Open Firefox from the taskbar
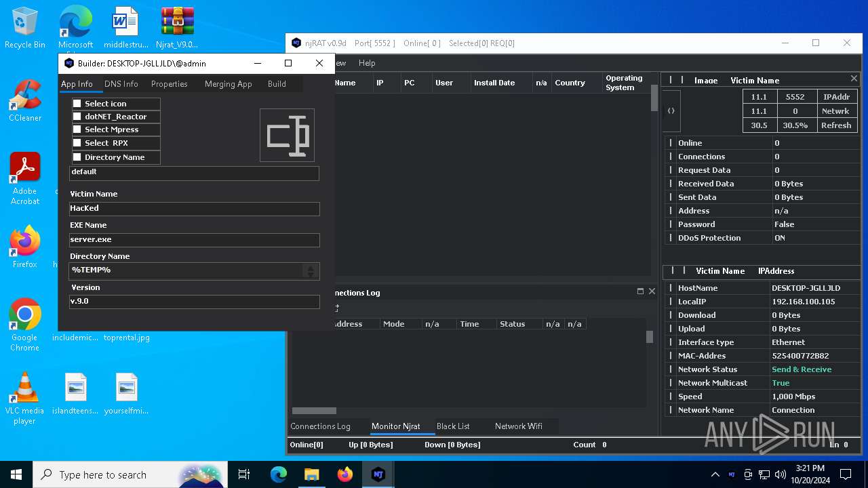The width and height of the screenshot is (868, 488). point(344,474)
